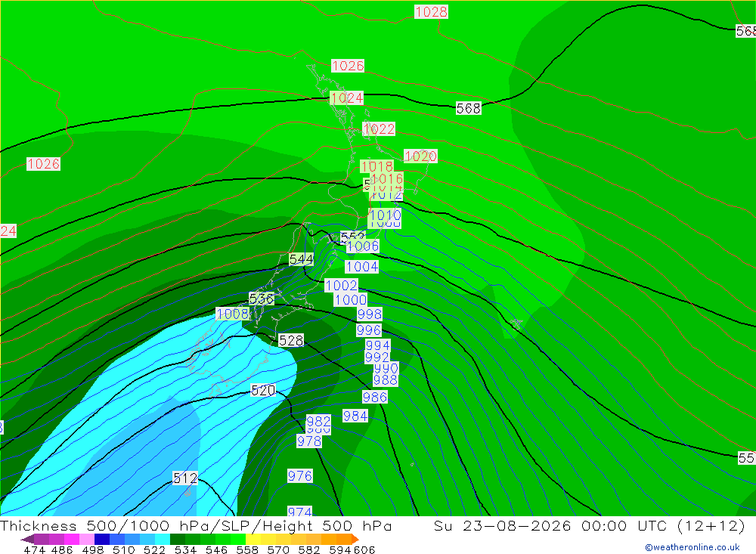Click legend value 522

pos(154,549)
